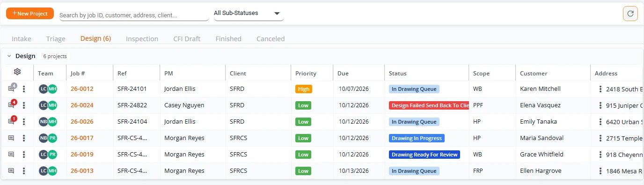Sort by the Due column header
This screenshot has width=644, height=185.
[343, 74]
